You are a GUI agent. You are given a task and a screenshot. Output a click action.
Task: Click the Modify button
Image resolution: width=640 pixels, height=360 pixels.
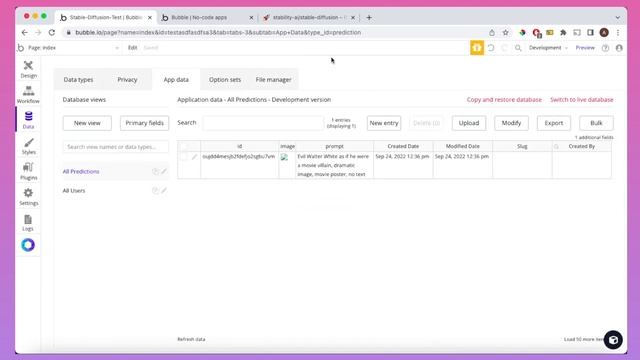click(x=511, y=123)
